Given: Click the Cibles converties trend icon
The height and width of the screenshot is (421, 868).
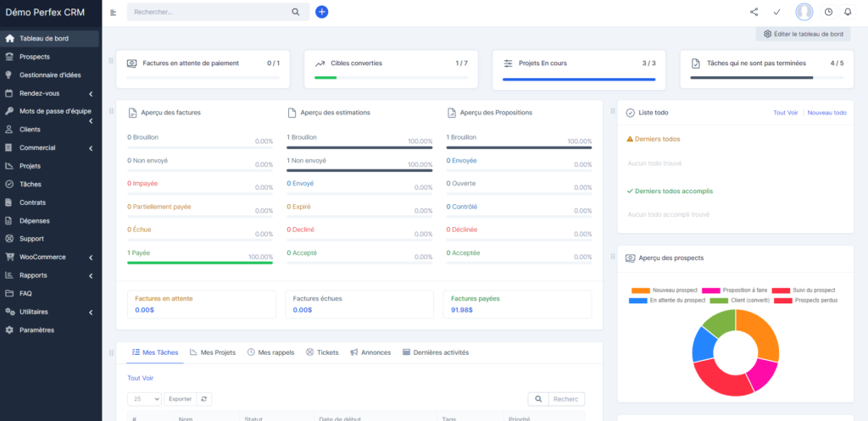Looking at the screenshot, I should 320,64.
